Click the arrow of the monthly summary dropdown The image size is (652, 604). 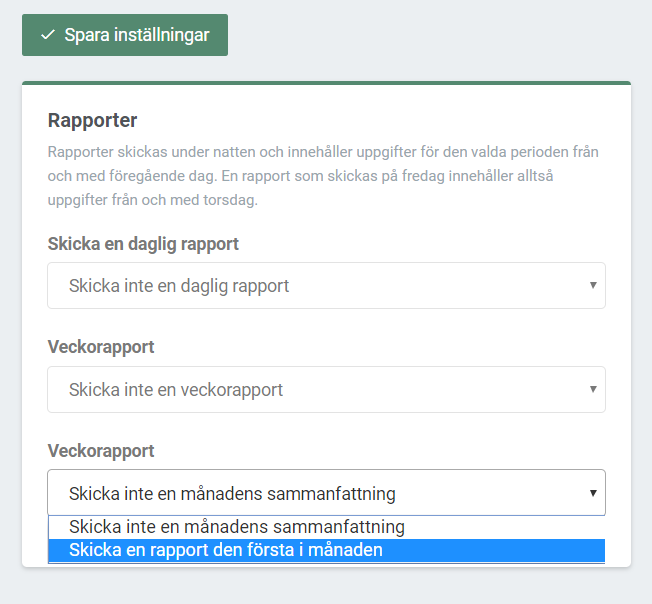(593, 493)
